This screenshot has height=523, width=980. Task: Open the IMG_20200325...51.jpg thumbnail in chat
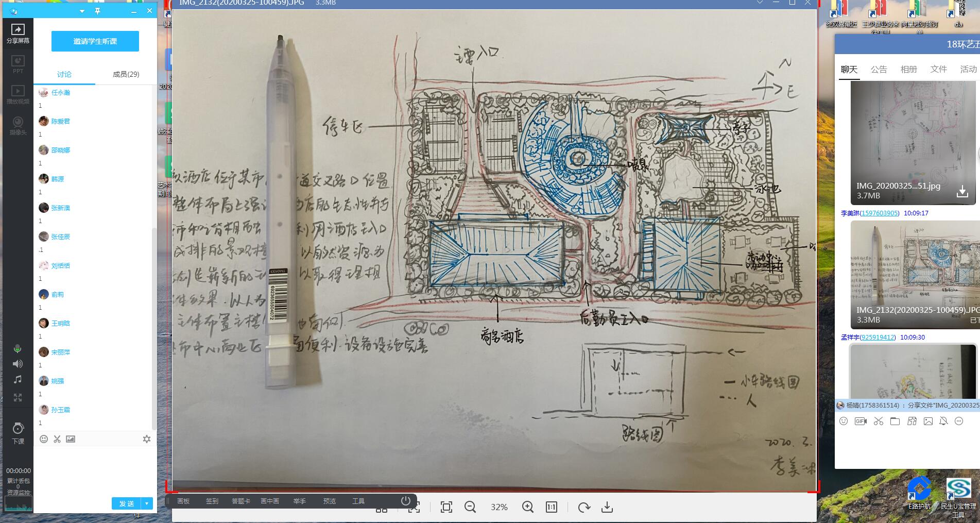coord(913,142)
